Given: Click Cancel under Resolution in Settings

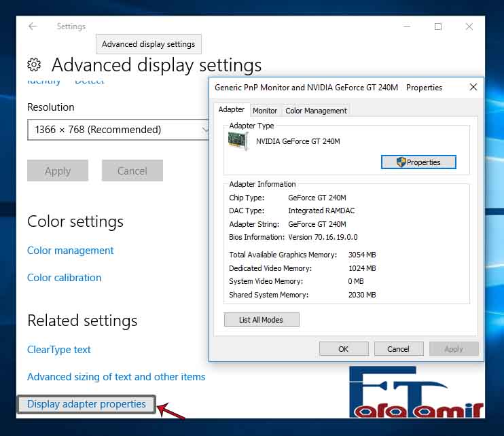Looking at the screenshot, I should [x=132, y=170].
